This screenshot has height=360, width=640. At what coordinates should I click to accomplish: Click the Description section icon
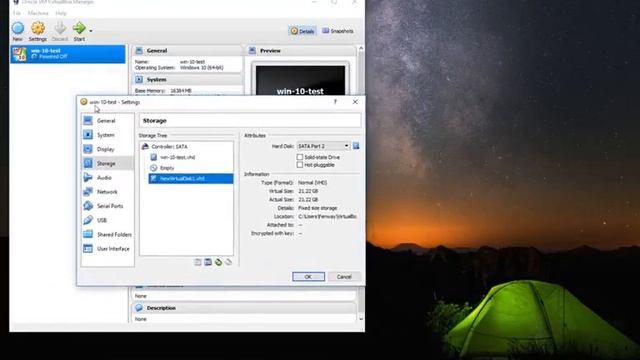tap(139, 308)
